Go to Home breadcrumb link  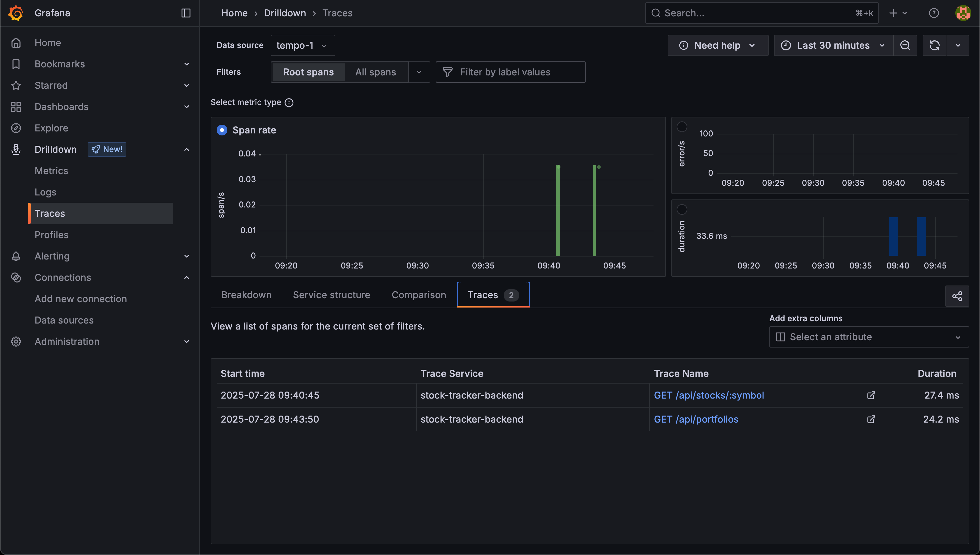(x=234, y=13)
